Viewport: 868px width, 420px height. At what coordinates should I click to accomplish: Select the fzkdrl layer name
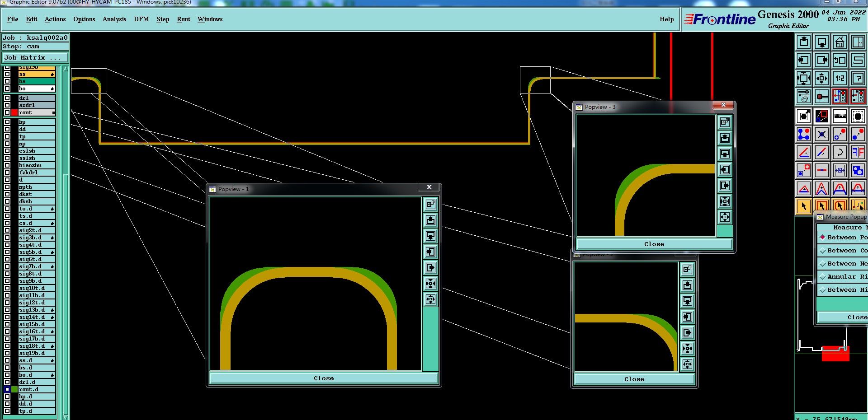(x=37, y=173)
